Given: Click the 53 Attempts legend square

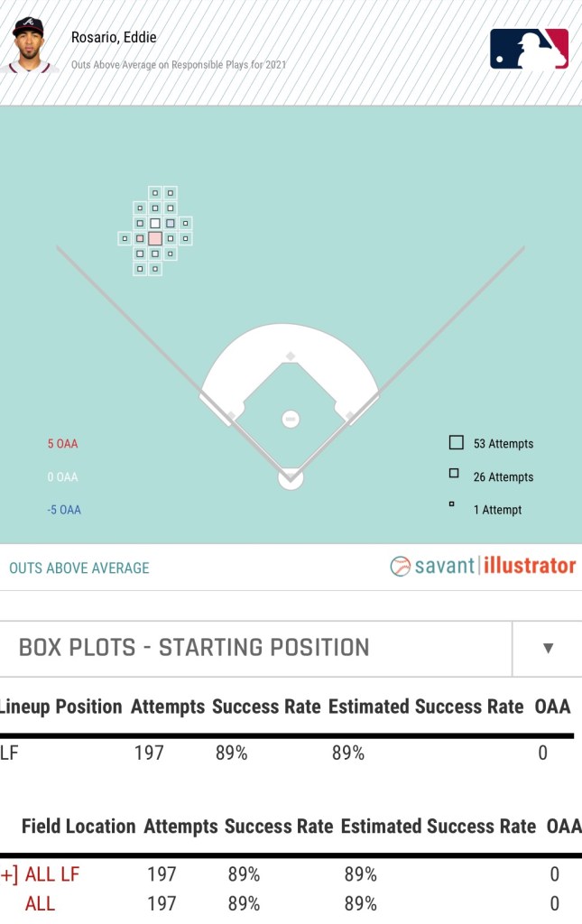Looking at the screenshot, I should (x=457, y=443).
